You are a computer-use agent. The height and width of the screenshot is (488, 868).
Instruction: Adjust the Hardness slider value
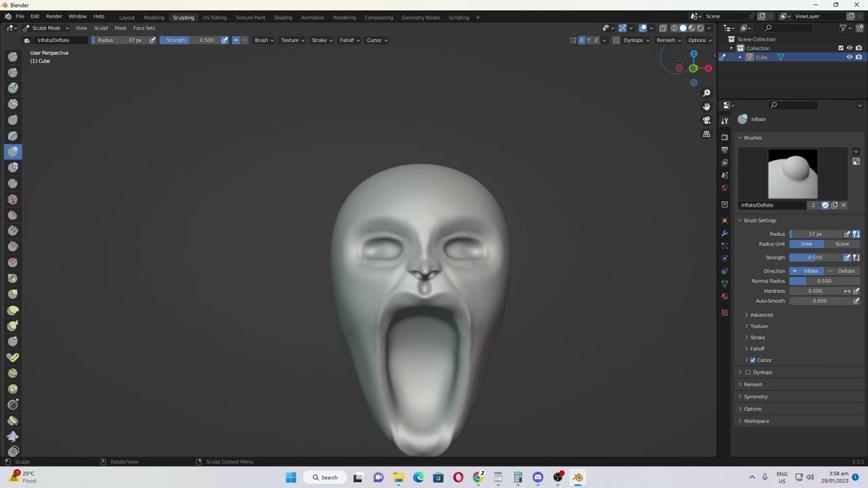pyautogui.click(x=815, y=291)
